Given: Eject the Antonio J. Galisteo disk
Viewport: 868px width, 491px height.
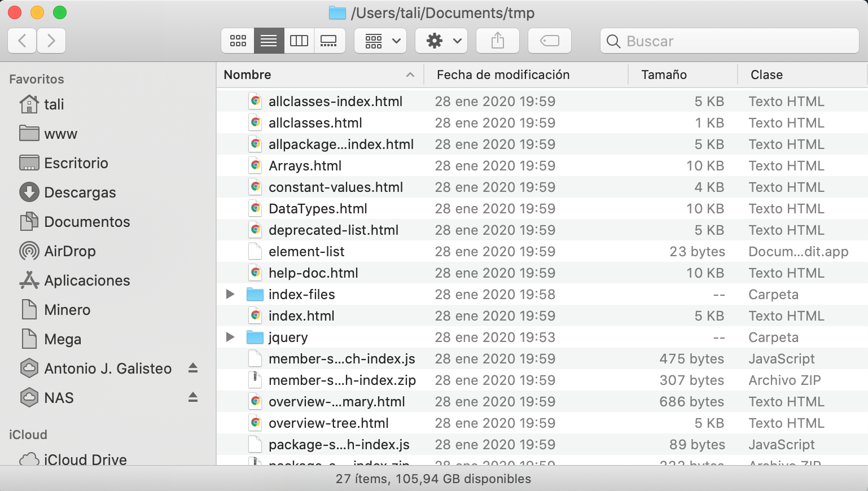Looking at the screenshot, I should pos(192,369).
